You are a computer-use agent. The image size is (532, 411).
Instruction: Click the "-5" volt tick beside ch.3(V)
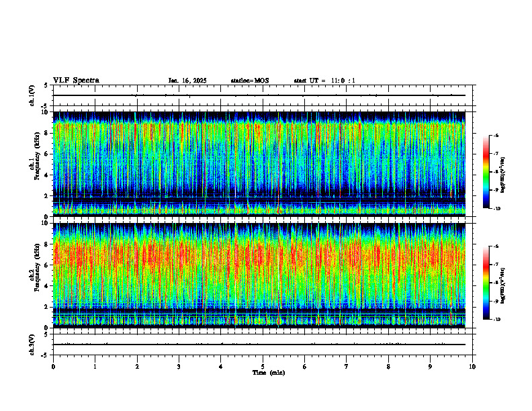click(46, 355)
